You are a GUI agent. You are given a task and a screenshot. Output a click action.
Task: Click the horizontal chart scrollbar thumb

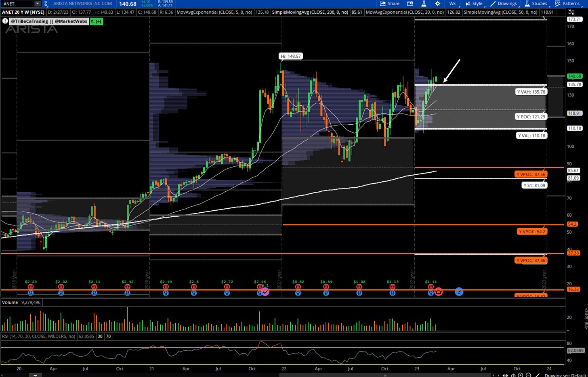[x=386, y=375]
